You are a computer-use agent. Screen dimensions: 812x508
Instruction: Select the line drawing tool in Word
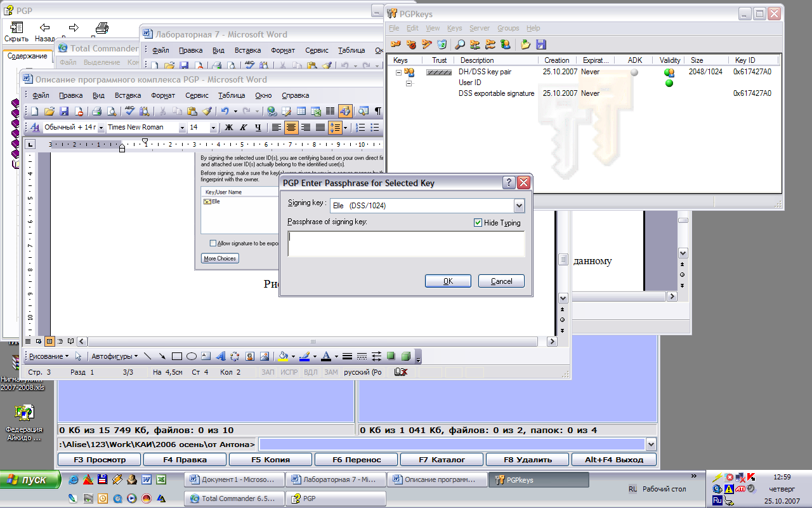click(147, 356)
